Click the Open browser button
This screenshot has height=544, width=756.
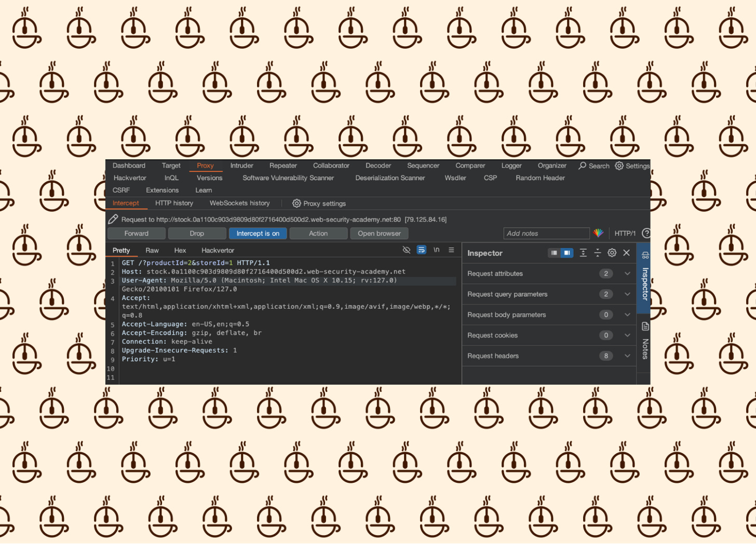379,234
